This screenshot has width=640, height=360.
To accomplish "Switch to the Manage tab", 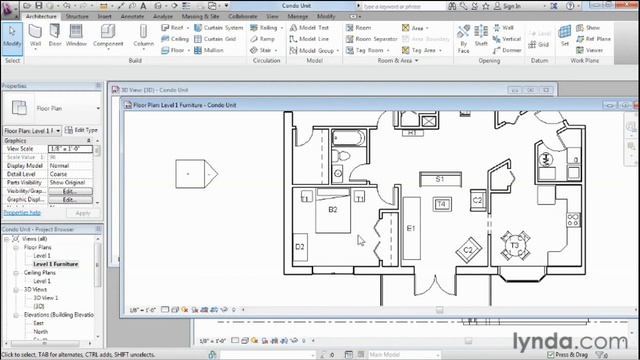I will (298, 16).
